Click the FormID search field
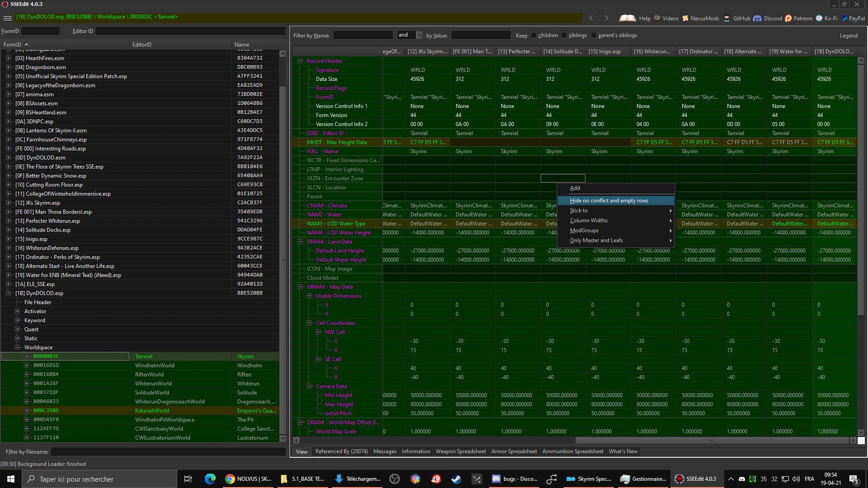868x488 pixels. pyautogui.click(x=40, y=31)
